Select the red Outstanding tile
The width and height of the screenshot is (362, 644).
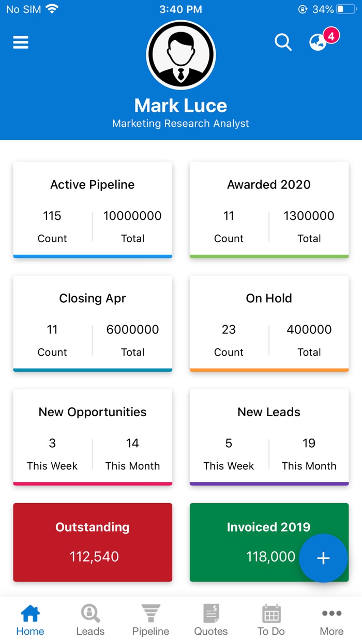pyautogui.click(x=92, y=542)
